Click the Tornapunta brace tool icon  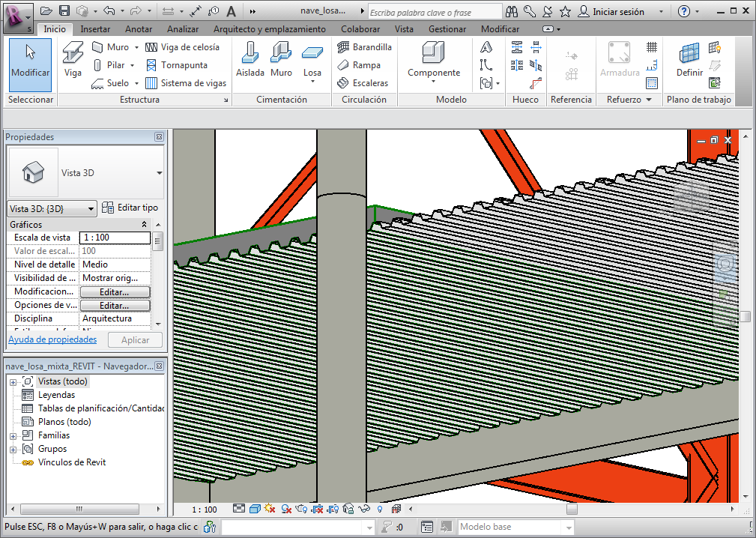(151, 65)
